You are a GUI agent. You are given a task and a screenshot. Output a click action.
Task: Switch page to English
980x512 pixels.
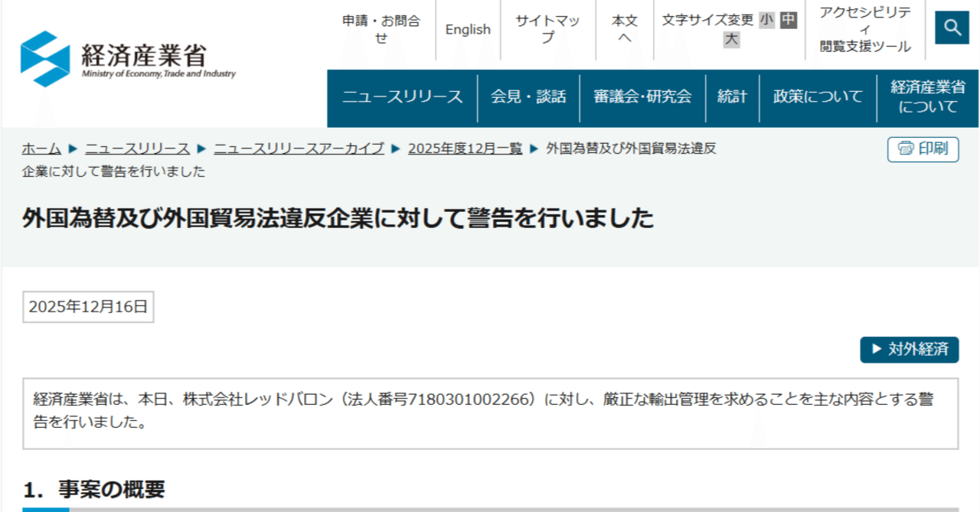pos(468,29)
